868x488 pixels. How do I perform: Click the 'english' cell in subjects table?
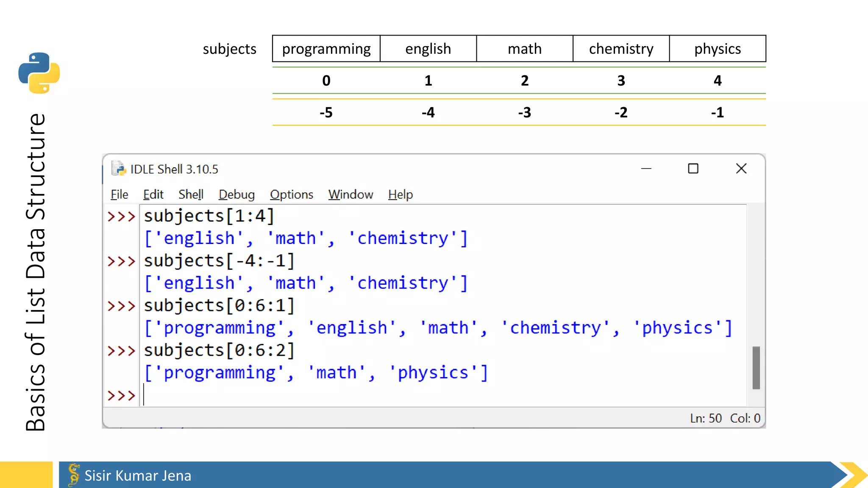click(x=428, y=49)
